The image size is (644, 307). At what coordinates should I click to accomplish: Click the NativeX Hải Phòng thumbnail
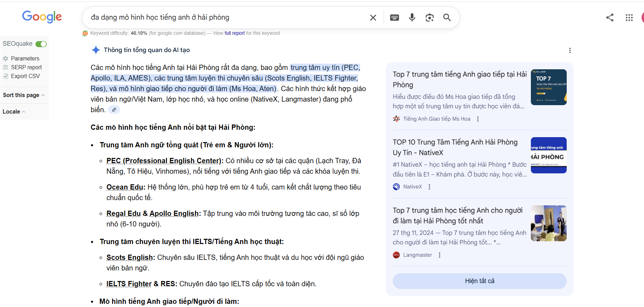pos(549,155)
